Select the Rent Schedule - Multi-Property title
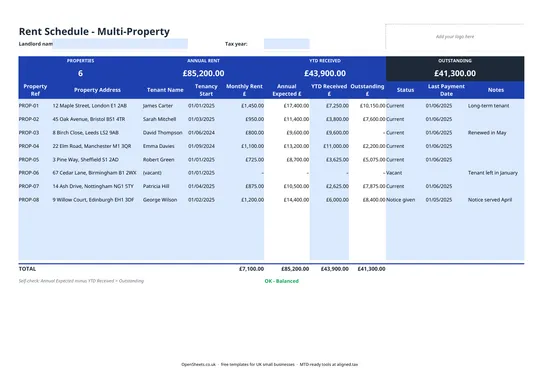 click(x=94, y=31)
